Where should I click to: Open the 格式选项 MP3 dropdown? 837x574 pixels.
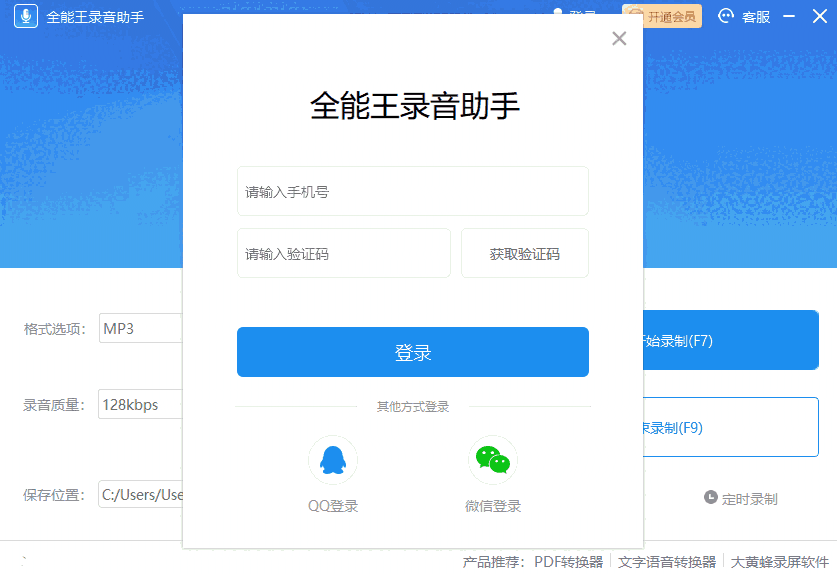[x=141, y=328]
